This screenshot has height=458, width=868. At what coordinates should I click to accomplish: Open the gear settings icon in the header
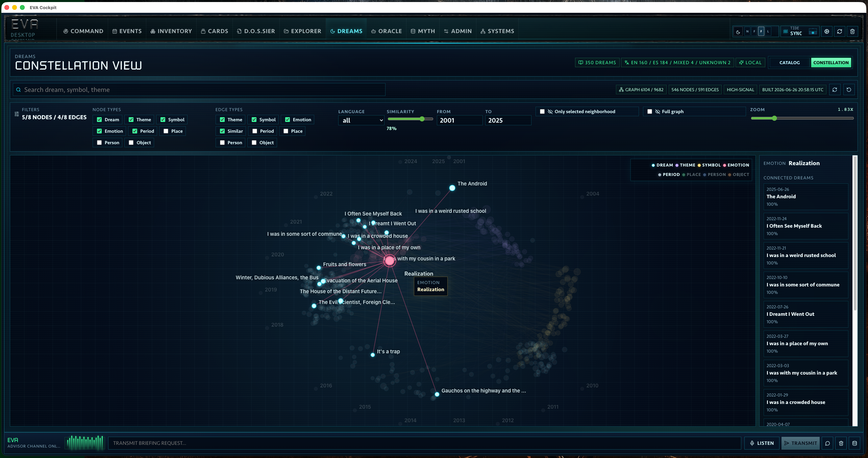point(827,31)
